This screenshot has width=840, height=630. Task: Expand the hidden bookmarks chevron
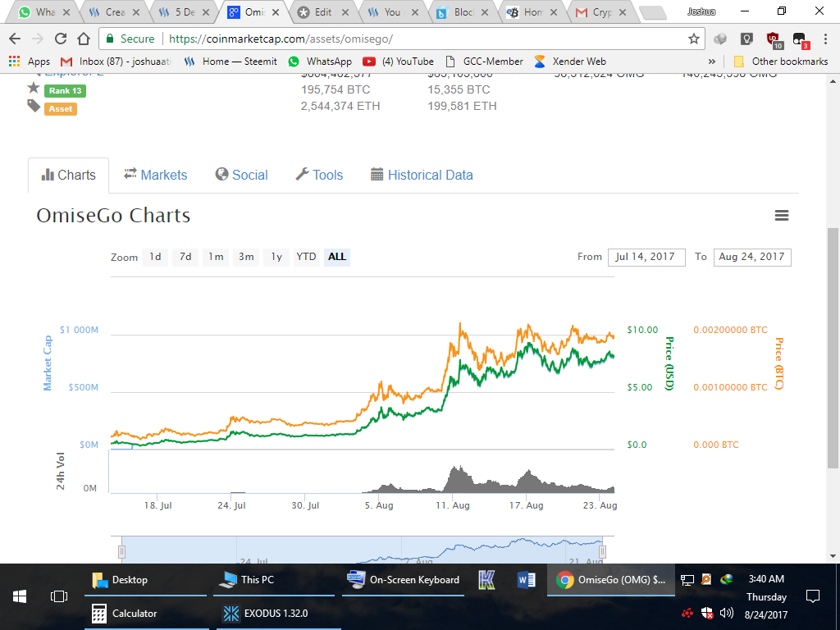[711, 61]
